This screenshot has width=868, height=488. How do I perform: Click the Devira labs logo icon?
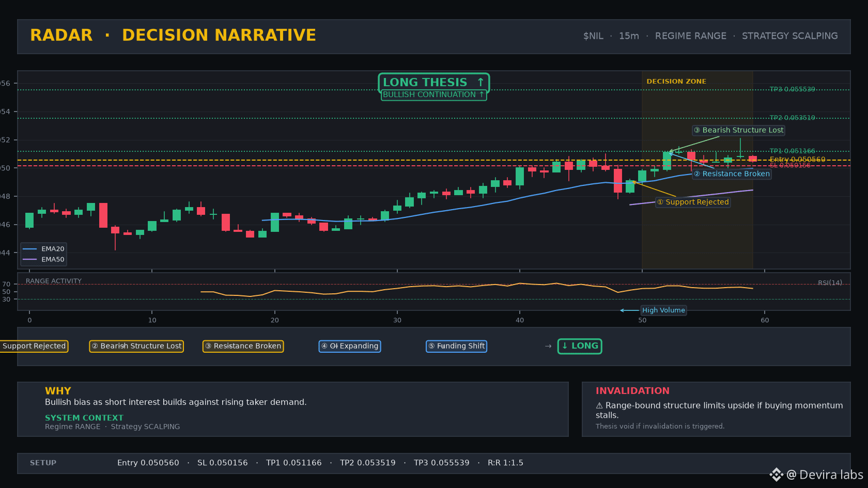click(x=776, y=475)
